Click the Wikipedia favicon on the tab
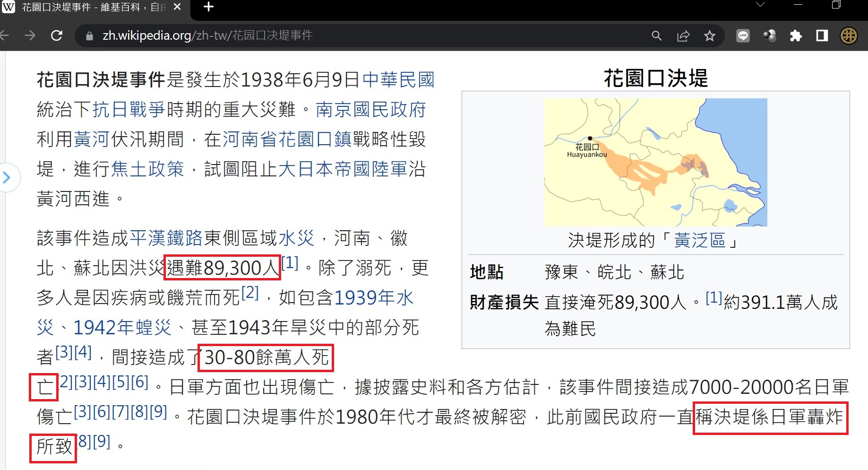This screenshot has width=868, height=470. click(x=9, y=7)
